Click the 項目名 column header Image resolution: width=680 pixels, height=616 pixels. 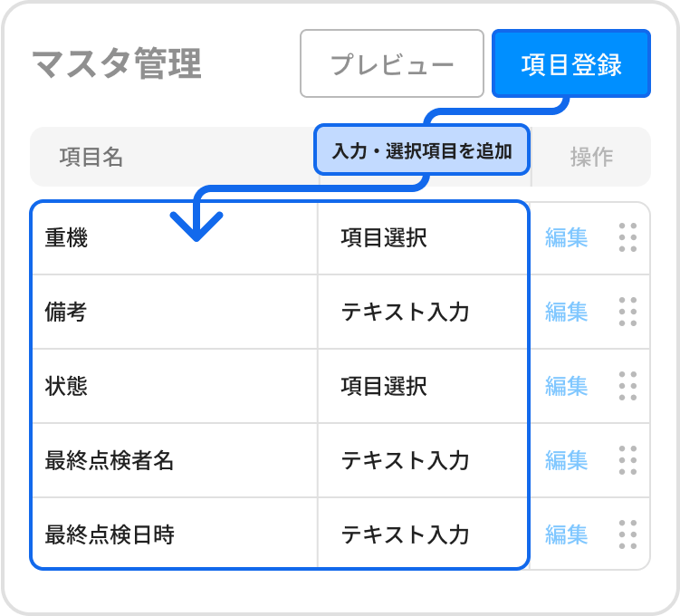[91, 157]
